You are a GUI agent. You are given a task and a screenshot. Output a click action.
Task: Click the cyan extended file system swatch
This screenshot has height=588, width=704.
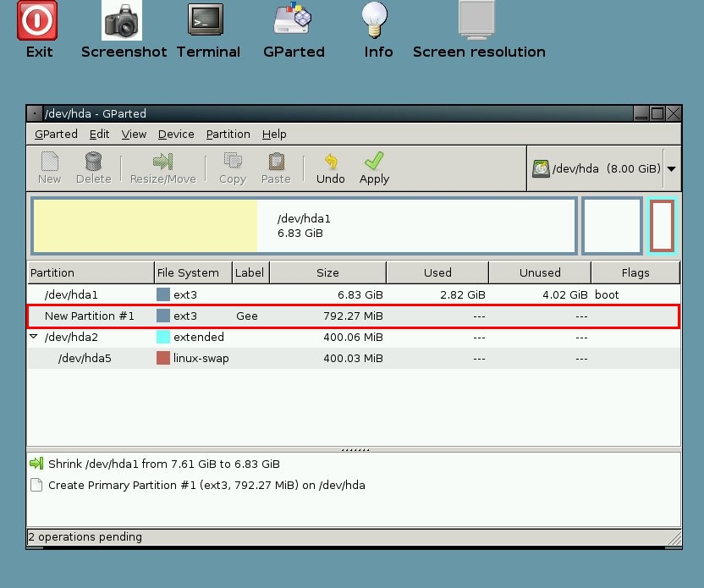(163, 337)
